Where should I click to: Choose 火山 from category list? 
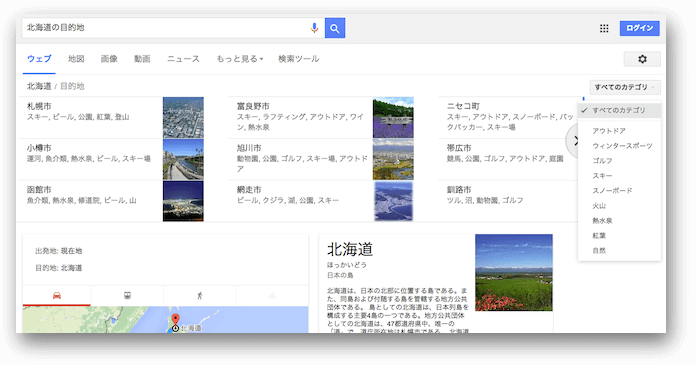click(x=619, y=206)
